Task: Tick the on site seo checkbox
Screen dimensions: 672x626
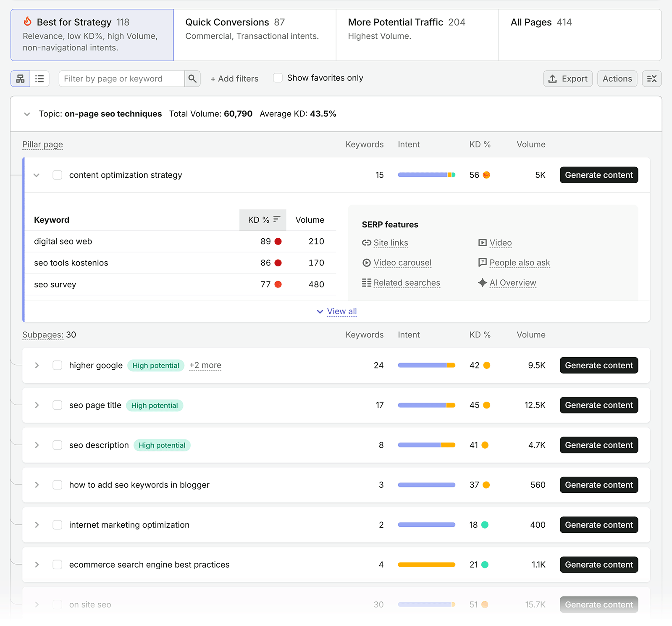Action: (x=58, y=605)
